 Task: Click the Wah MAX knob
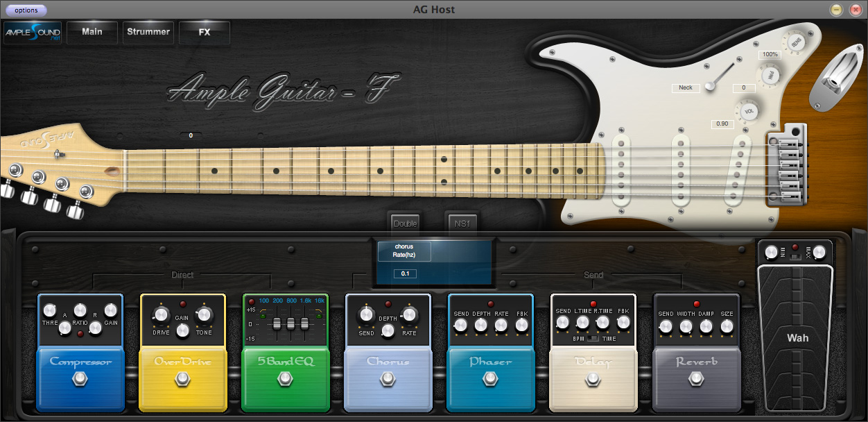click(x=819, y=252)
